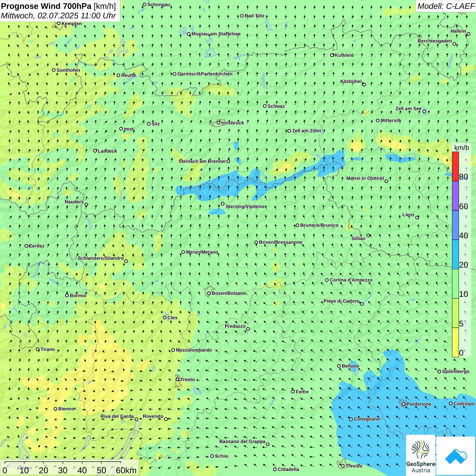476x476 pixels.
Task: Click the Zell am Ziller label
Action: (x=306, y=131)
